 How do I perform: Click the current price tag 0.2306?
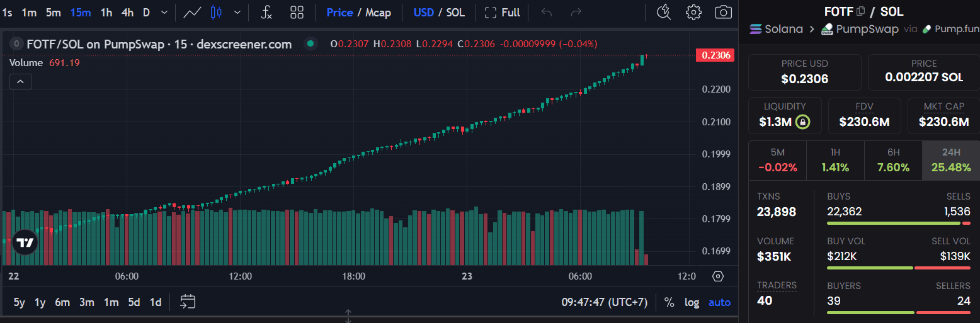tap(715, 55)
